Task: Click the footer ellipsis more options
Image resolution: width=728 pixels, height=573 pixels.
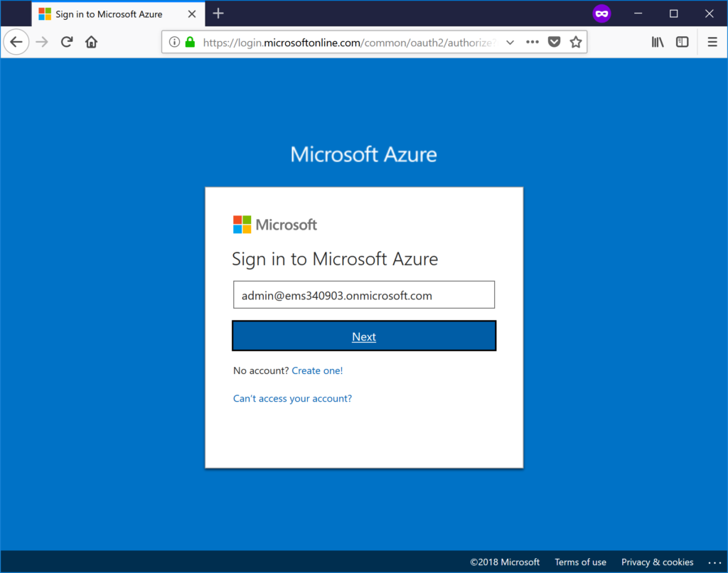Action: 714,563
